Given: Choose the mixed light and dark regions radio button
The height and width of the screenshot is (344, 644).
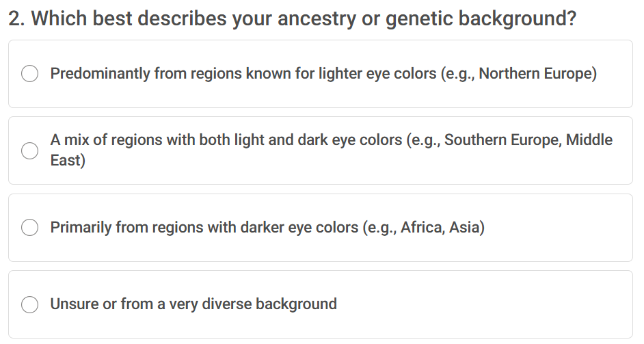Looking at the screenshot, I should pos(29,150).
